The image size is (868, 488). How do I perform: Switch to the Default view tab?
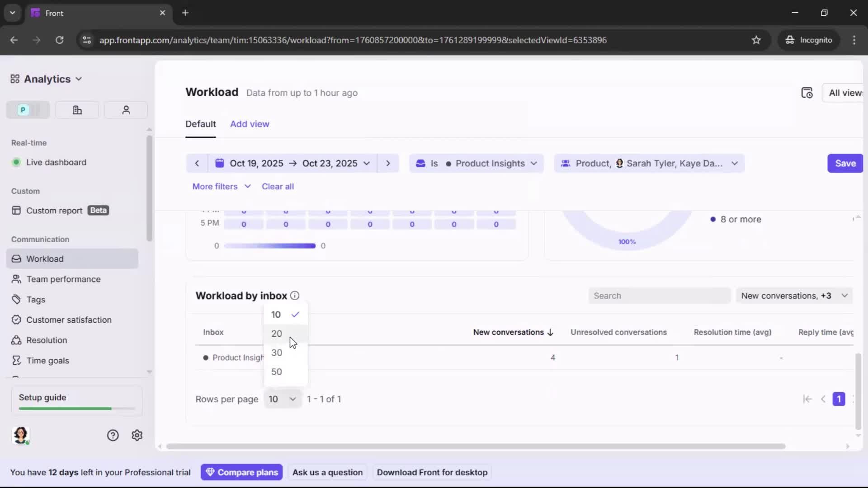(x=201, y=124)
